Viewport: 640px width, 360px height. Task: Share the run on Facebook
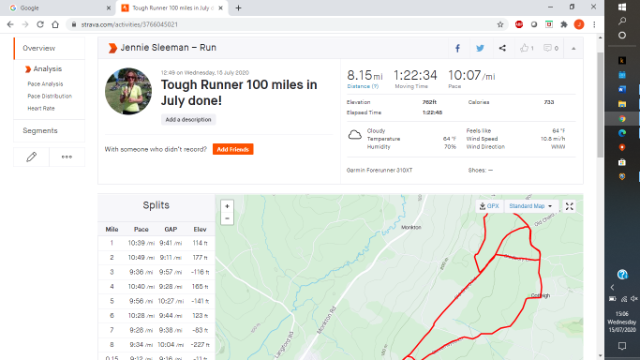pyautogui.click(x=458, y=48)
